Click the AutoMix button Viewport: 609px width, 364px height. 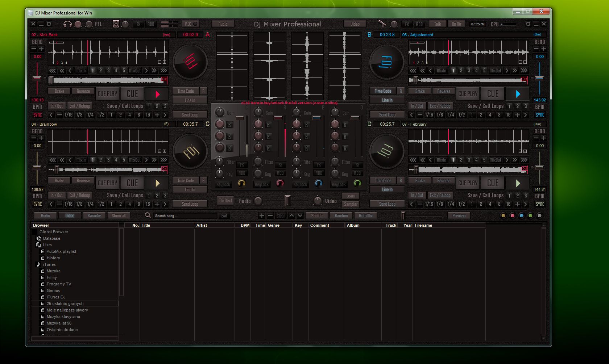pyautogui.click(x=366, y=216)
